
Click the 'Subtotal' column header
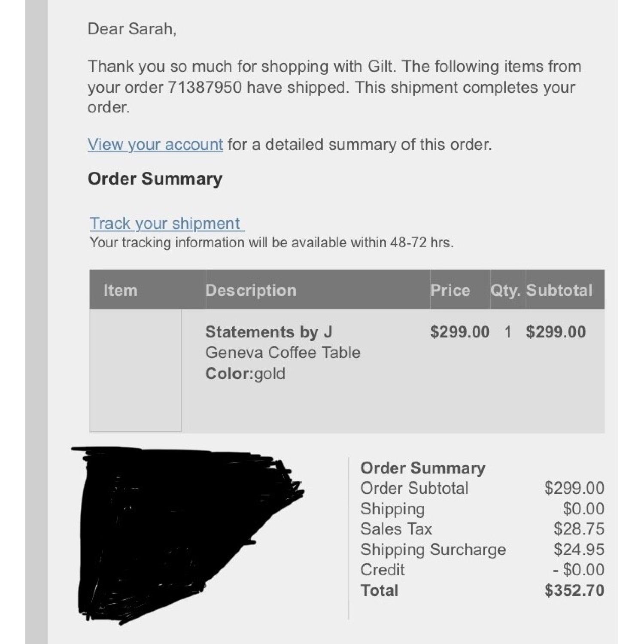click(559, 290)
